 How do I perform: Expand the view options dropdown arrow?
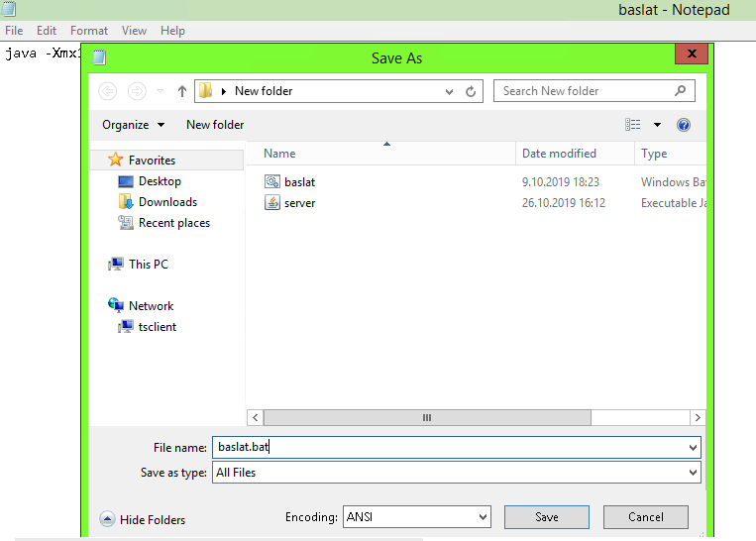pos(657,125)
